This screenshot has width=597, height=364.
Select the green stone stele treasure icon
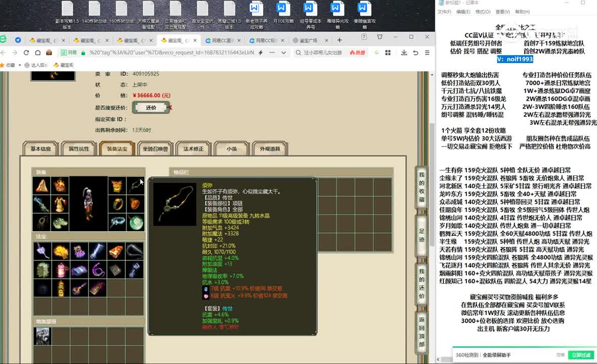42,269
